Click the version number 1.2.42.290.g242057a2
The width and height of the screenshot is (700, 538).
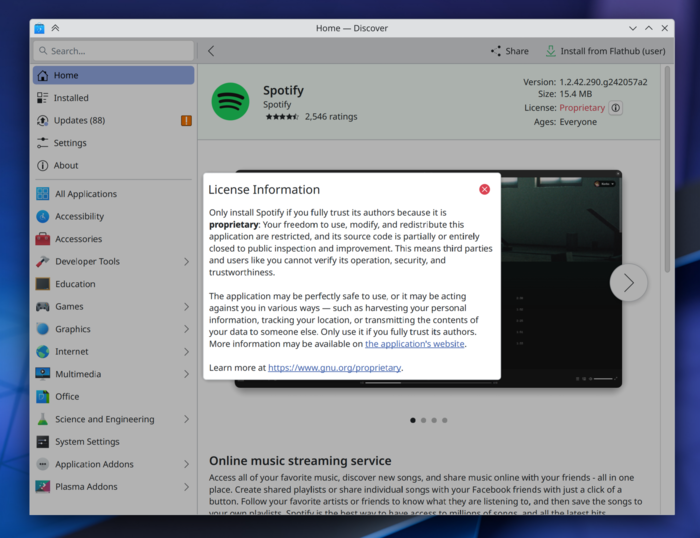603,82
